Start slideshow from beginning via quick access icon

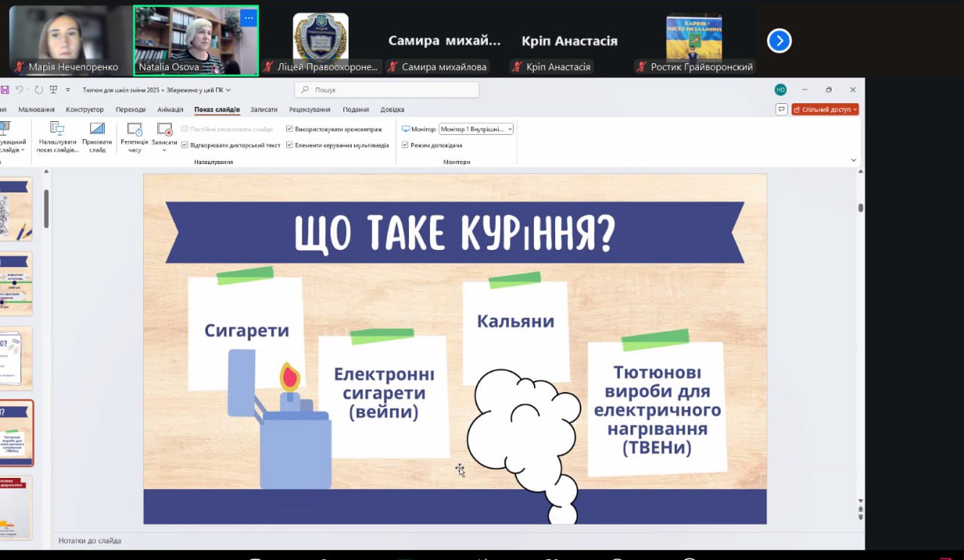click(x=53, y=90)
